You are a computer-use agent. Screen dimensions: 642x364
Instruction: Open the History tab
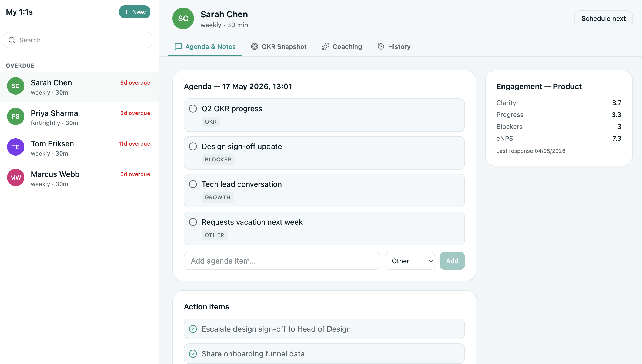click(x=394, y=46)
